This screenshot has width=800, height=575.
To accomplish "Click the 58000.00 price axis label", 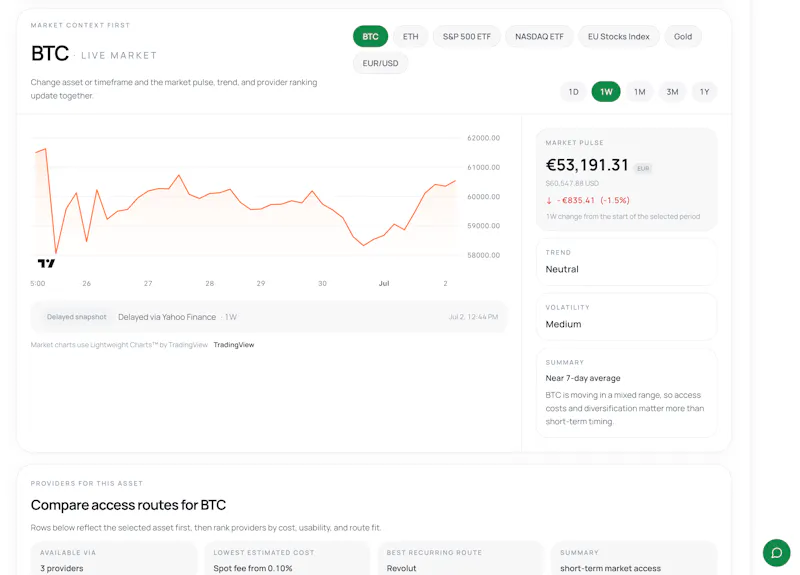I will (x=483, y=255).
